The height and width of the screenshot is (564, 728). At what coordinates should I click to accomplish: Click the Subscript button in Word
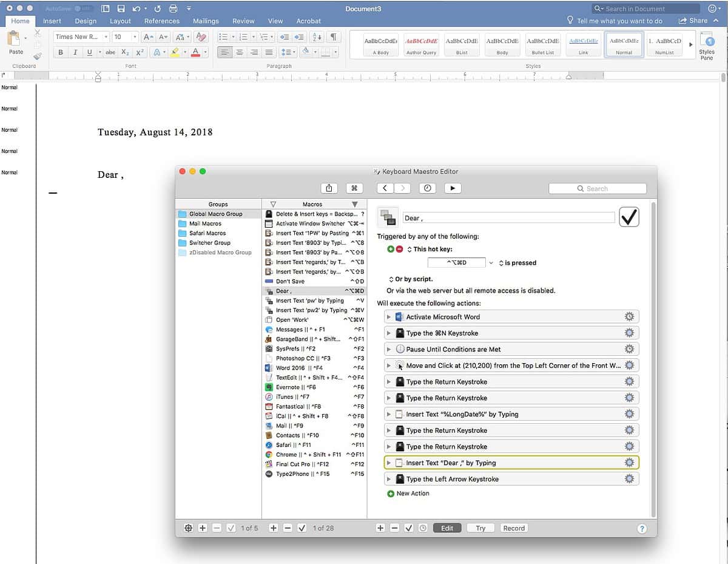point(125,53)
